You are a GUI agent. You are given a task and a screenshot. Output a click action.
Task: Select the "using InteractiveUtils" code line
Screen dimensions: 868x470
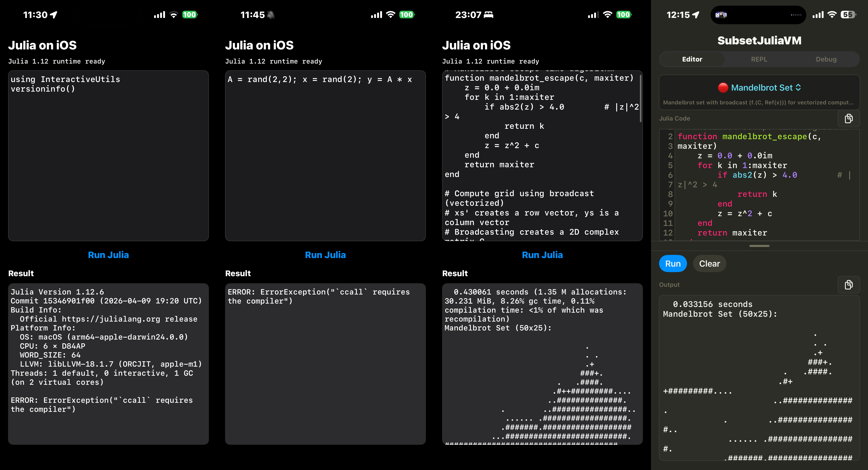pos(65,80)
